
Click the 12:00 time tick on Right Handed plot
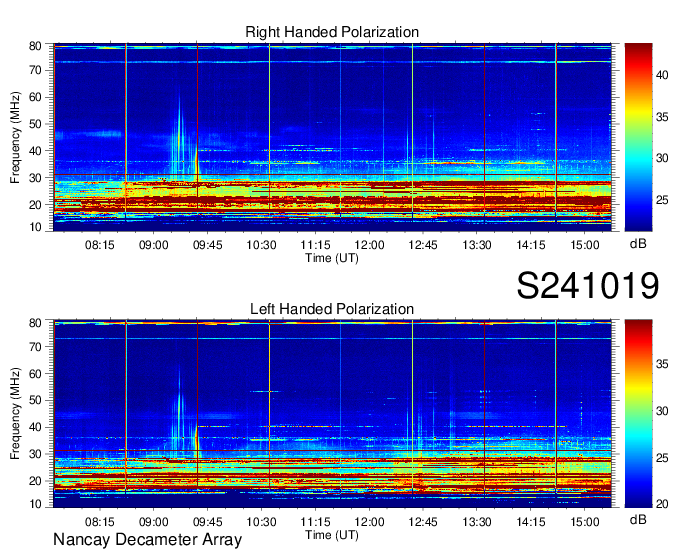(369, 245)
